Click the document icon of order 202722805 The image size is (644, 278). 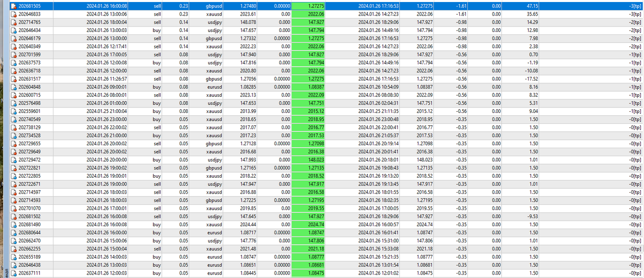[x=13, y=176]
